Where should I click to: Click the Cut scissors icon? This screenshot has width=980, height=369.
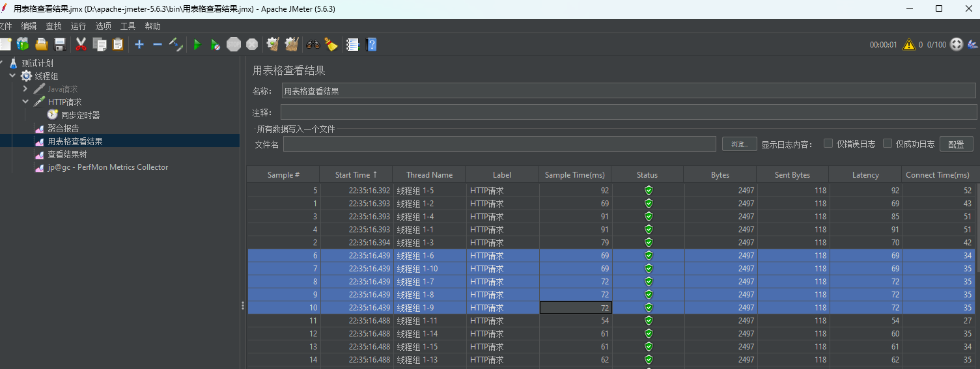coord(81,44)
